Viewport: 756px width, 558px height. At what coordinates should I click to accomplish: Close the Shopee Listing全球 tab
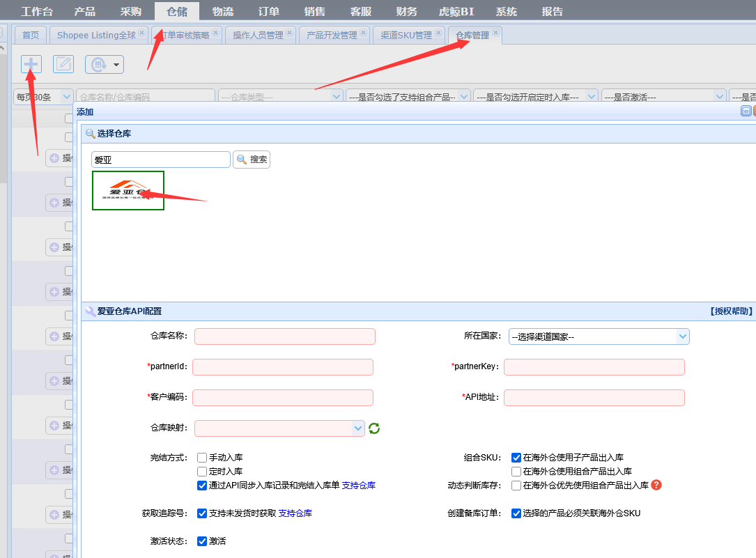click(142, 32)
